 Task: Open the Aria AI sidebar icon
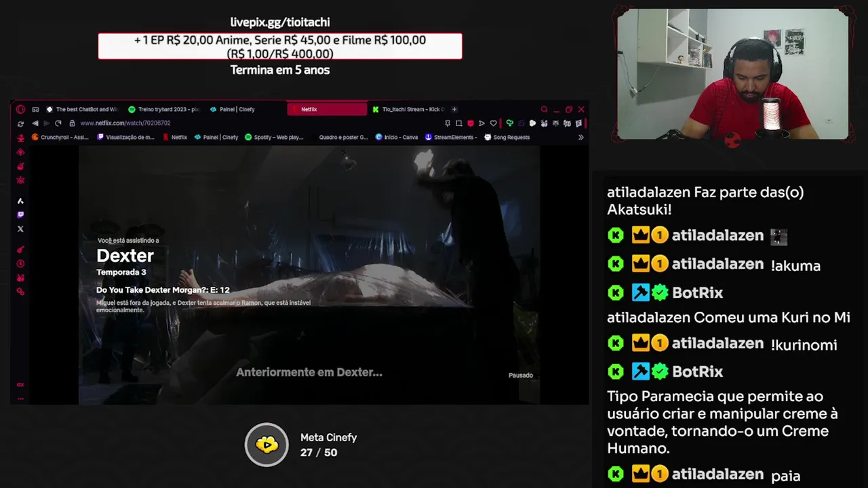pos(20,201)
